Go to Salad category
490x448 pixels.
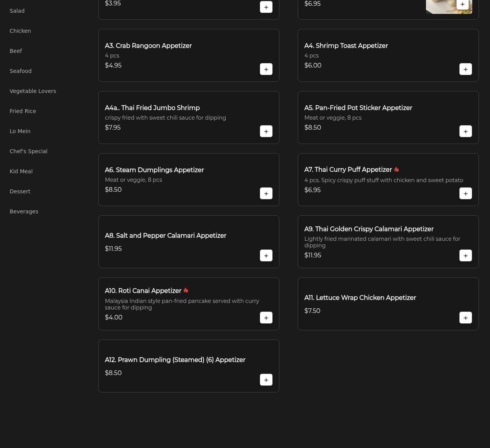coord(17,11)
